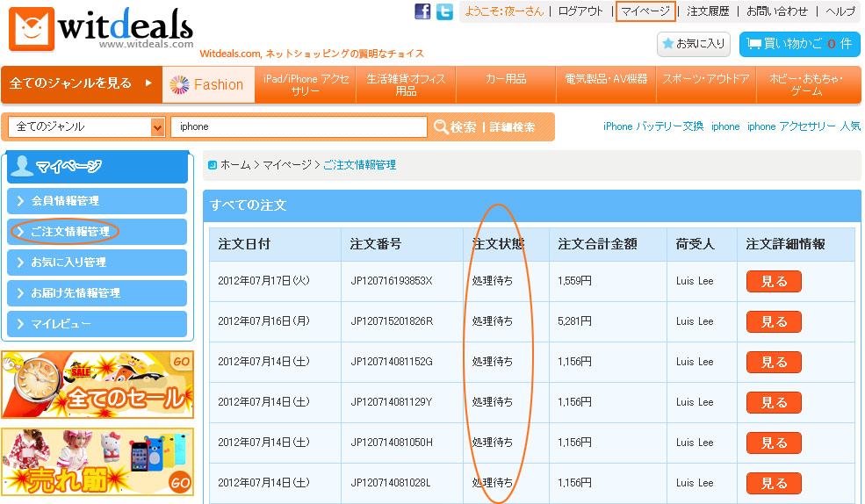Image resolution: width=865 pixels, height=504 pixels.
Task: Click date 2012年07月16日(月)
Action: click(263, 321)
